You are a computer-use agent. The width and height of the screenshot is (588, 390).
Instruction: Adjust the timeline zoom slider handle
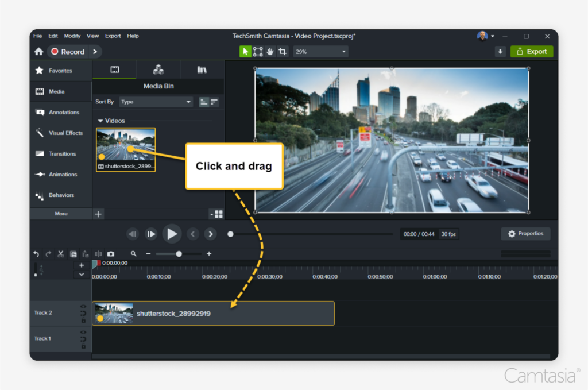tap(179, 253)
